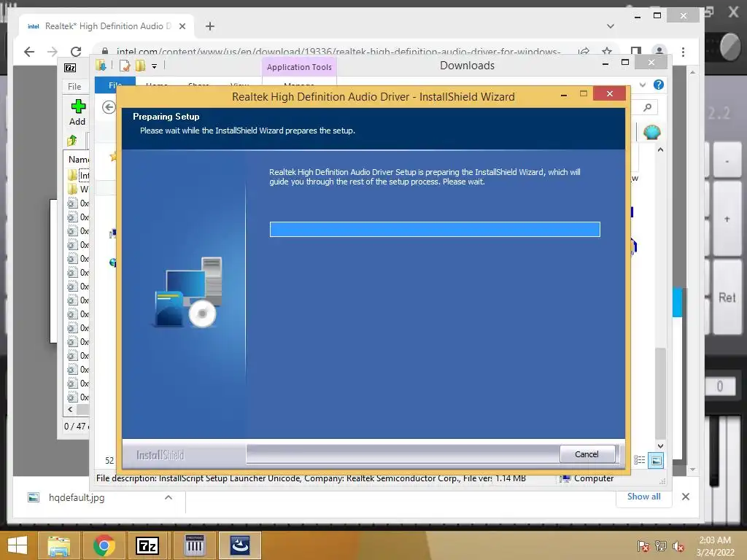Open Action Center flag in system tray
Screen dimensions: 747x560
click(x=643, y=546)
